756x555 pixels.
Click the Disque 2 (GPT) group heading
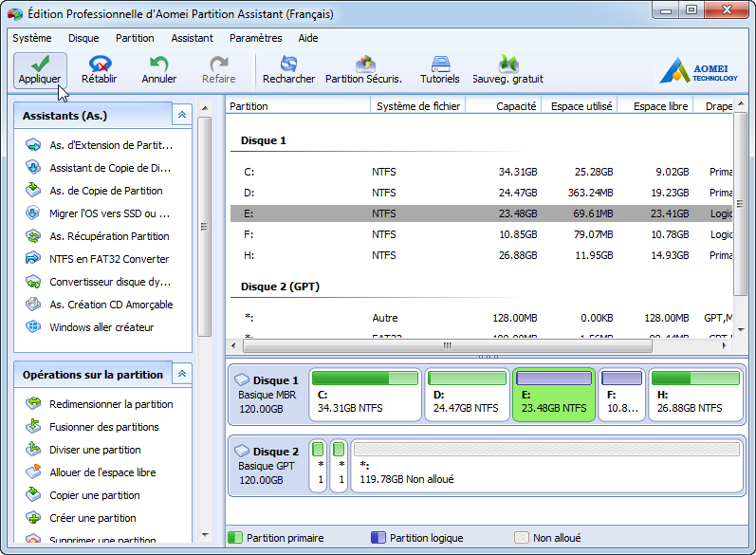click(280, 287)
